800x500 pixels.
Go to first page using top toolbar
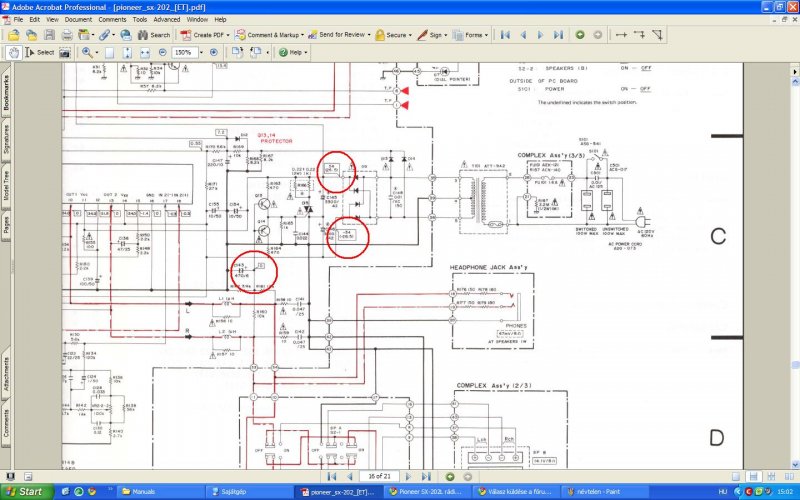[x=505, y=35]
